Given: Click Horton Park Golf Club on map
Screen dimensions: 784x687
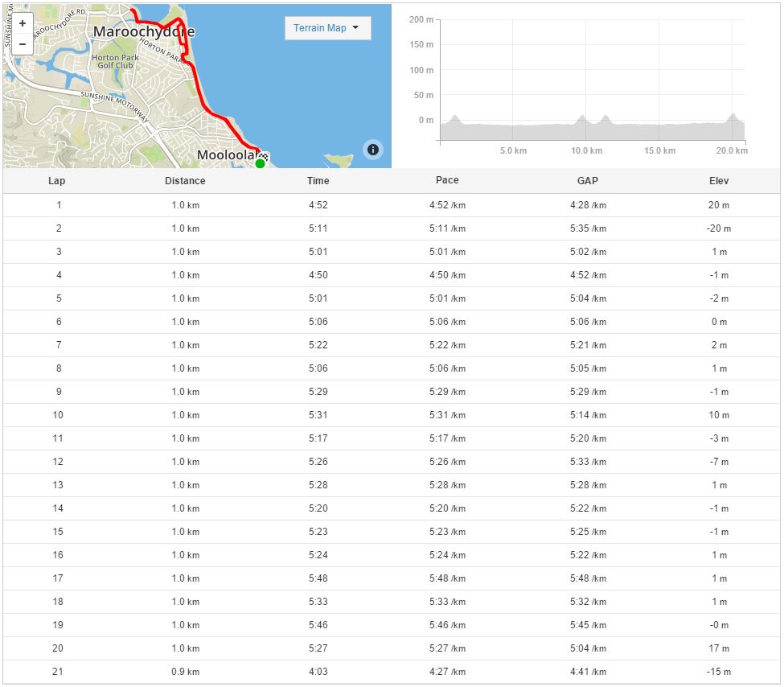Looking at the screenshot, I should pyautogui.click(x=116, y=62).
